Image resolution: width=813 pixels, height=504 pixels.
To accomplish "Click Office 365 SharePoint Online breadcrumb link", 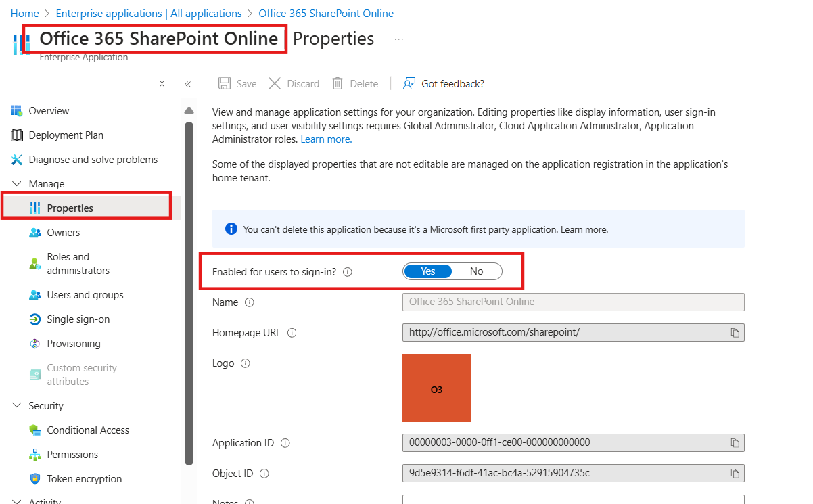I will tap(326, 13).
